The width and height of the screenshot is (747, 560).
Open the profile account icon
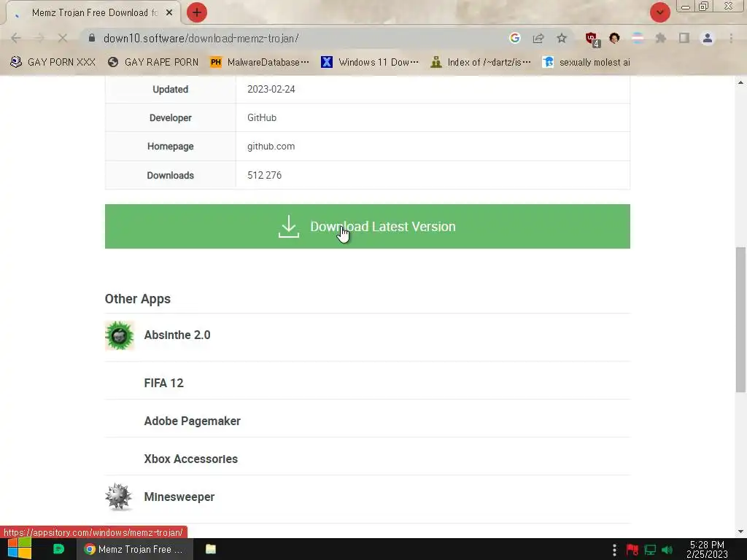tap(708, 38)
